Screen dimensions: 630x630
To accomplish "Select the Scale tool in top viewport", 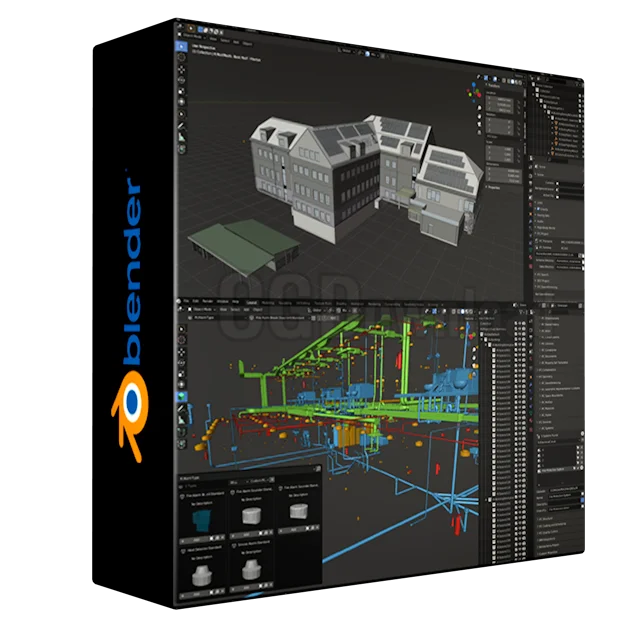I will pyautogui.click(x=182, y=92).
